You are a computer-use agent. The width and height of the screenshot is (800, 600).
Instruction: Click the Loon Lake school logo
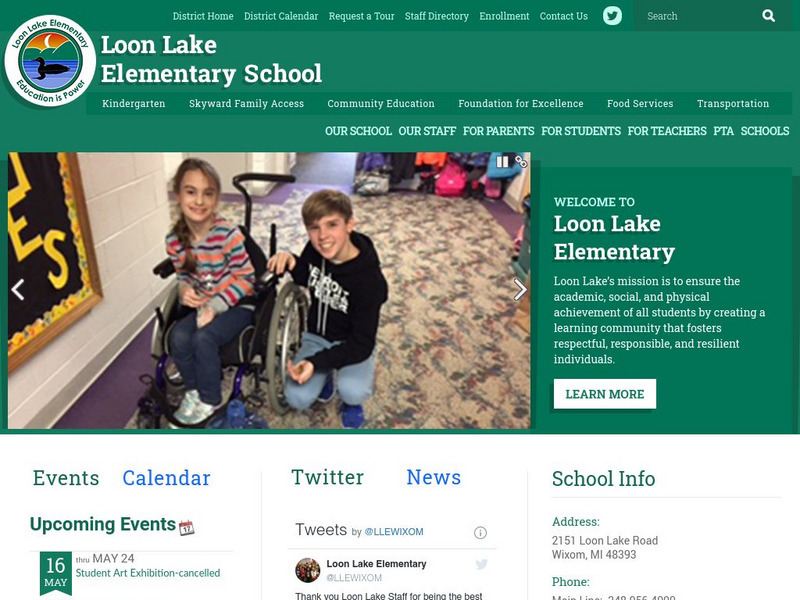[x=50, y=61]
